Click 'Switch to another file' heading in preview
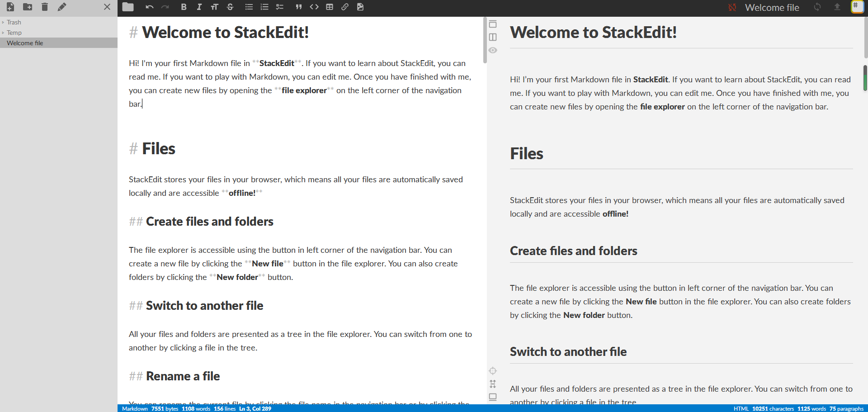The height and width of the screenshot is (412, 868). coord(568,352)
